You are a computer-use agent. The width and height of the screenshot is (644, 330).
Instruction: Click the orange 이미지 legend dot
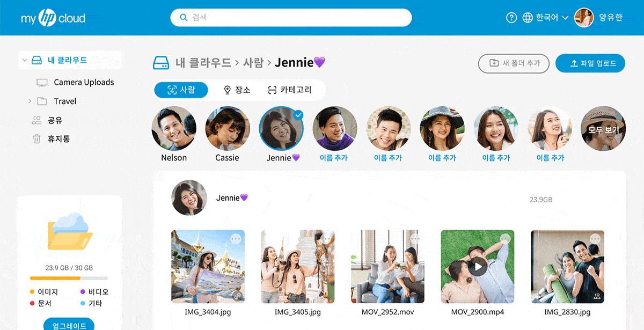(32, 292)
